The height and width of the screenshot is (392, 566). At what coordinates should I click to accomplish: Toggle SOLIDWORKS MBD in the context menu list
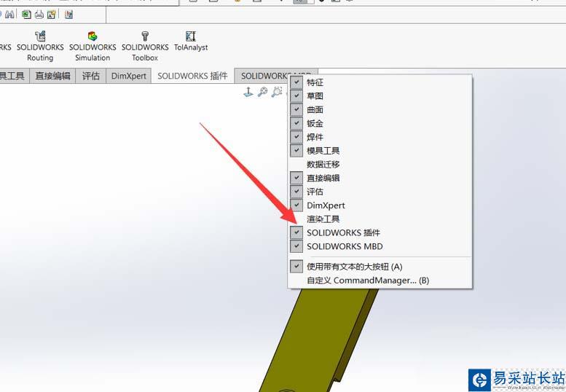380,246
